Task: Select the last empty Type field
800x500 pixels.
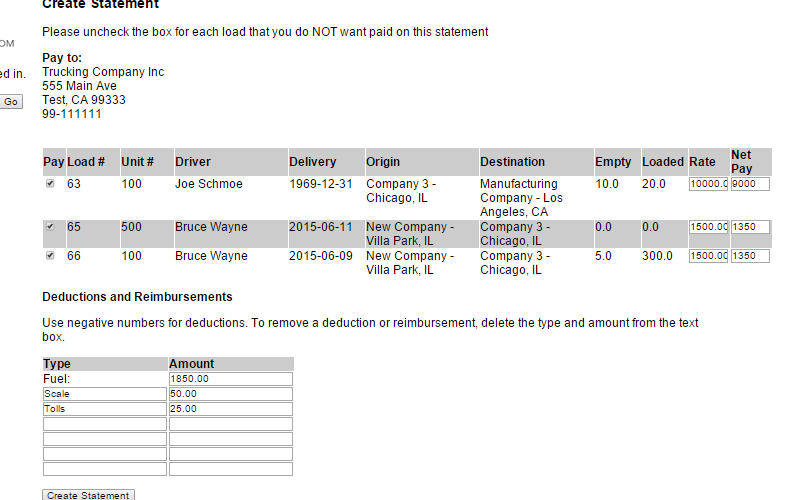Action: pyautogui.click(x=105, y=469)
